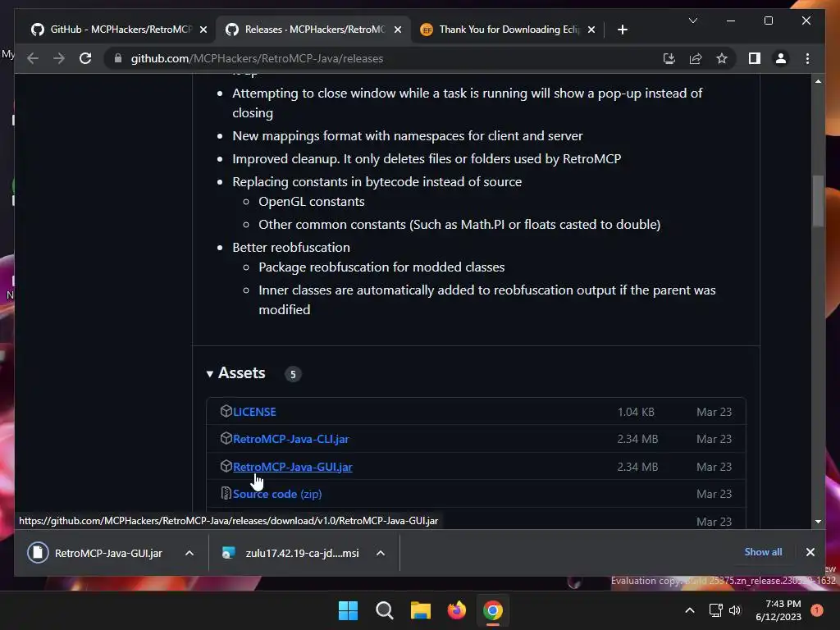Download Source code (zip)
Screen dimensions: 840x630
(277, 494)
